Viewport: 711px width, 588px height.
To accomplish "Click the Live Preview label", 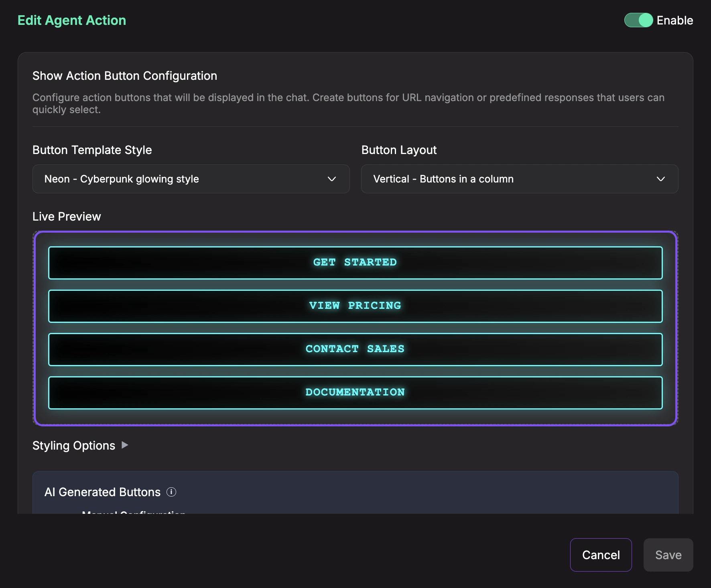I will pyautogui.click(x=67, y=217).
